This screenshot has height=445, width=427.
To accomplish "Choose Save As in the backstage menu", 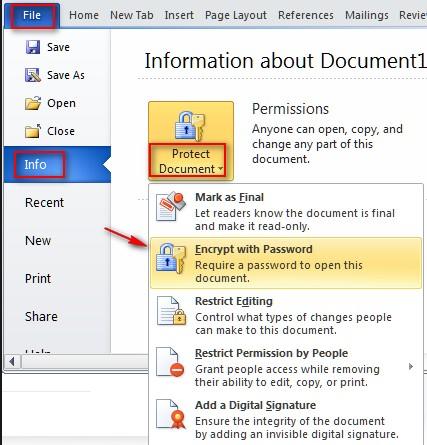I will (x=57, y=75).
